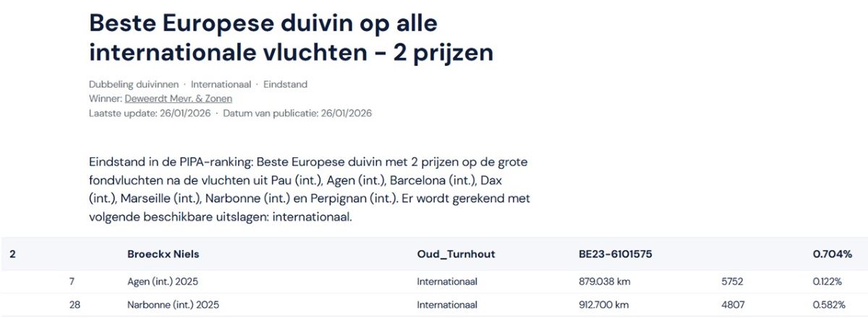Click the Broeckx Niels fancier name
Viewport: 868px width, 318px height.
point(163,254)
